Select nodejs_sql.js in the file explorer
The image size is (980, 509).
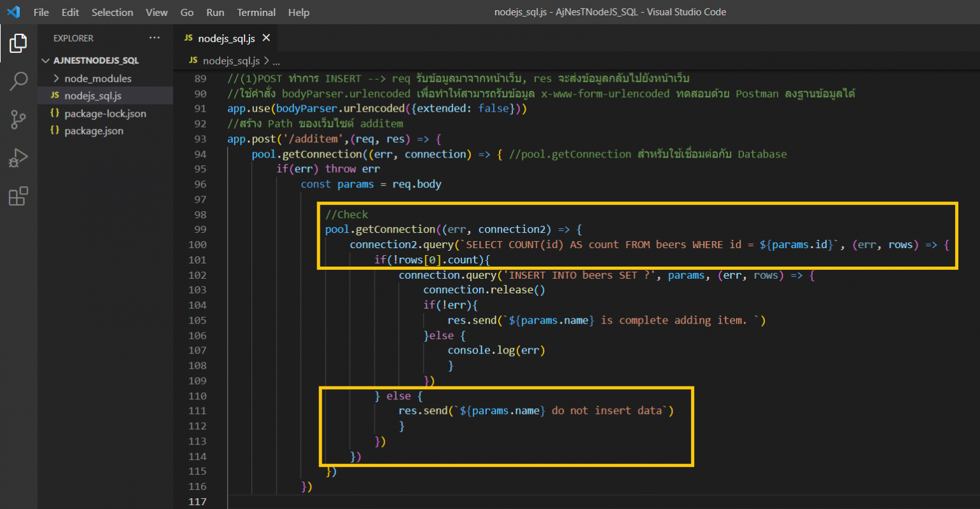93,96
